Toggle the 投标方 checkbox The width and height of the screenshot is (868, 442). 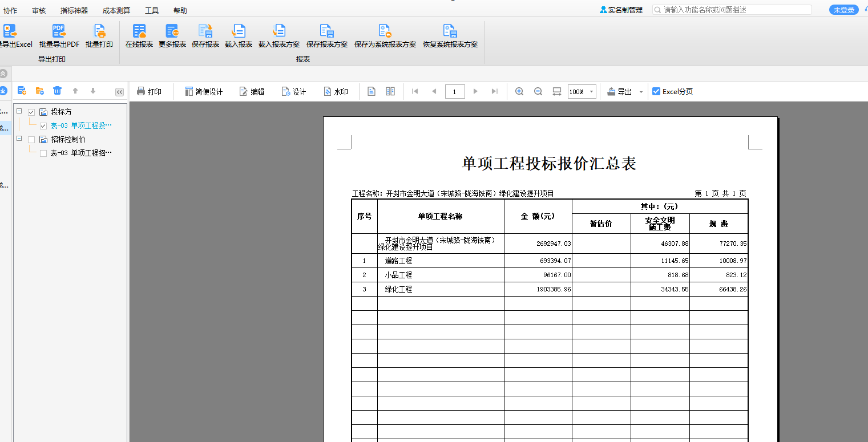[31, 112]
